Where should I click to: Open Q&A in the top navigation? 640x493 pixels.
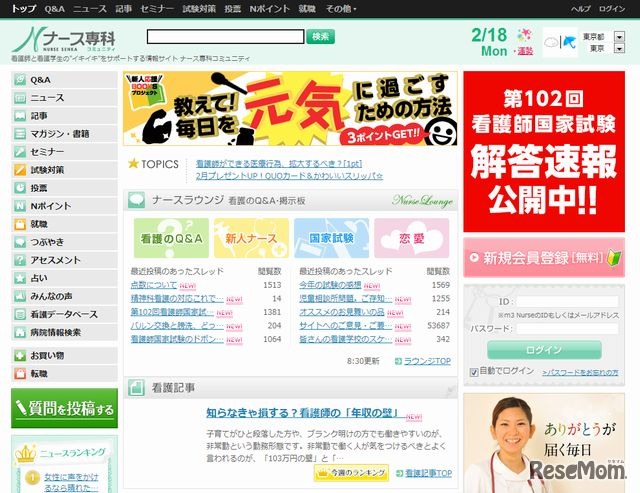pos(55,9)
